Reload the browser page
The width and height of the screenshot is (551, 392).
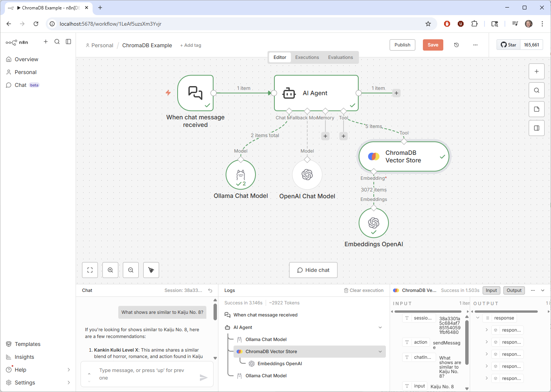tap(36, 24)
